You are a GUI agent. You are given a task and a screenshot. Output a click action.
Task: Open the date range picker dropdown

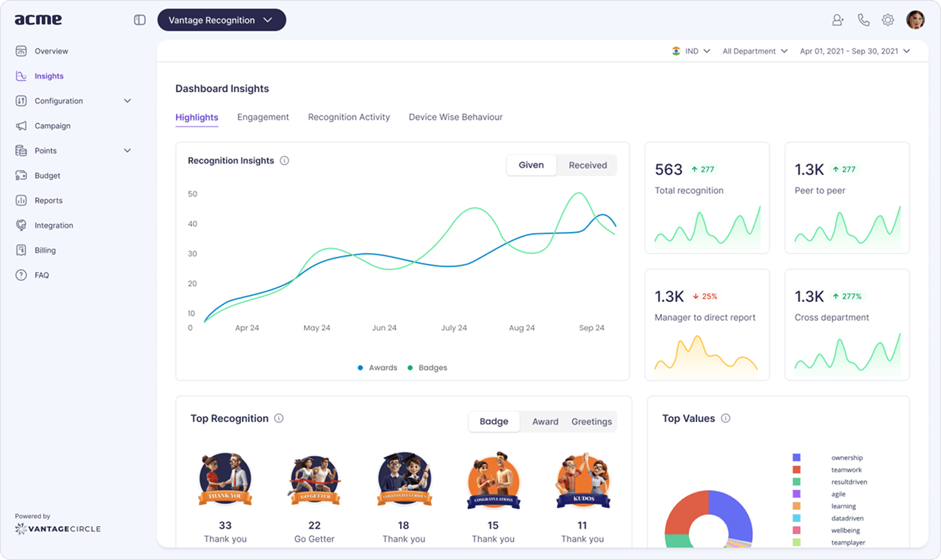pos(855,50)
